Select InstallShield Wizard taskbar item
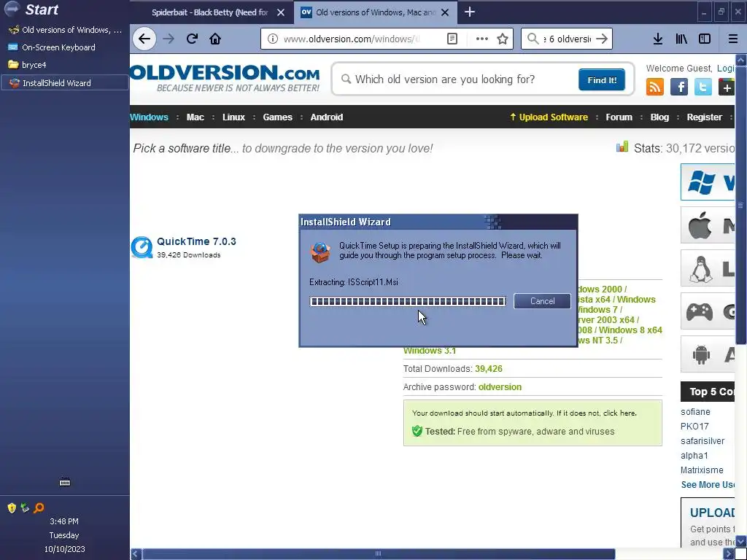This screenshot has width=747, height=560. (x=64, y=83)
